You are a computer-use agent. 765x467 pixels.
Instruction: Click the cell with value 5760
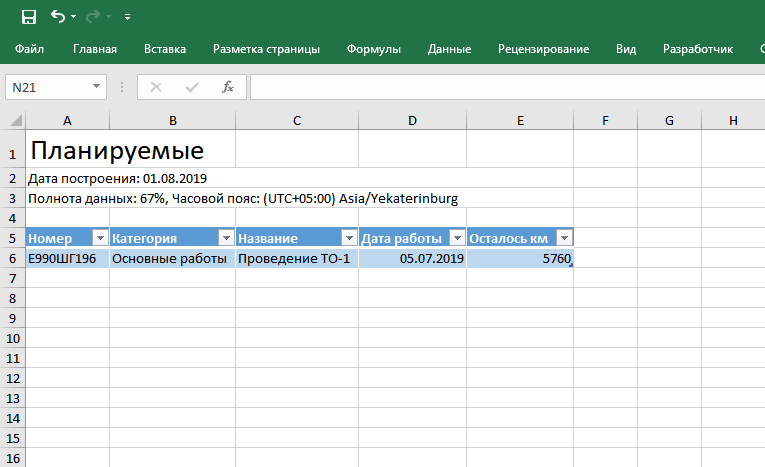point(520,258)
